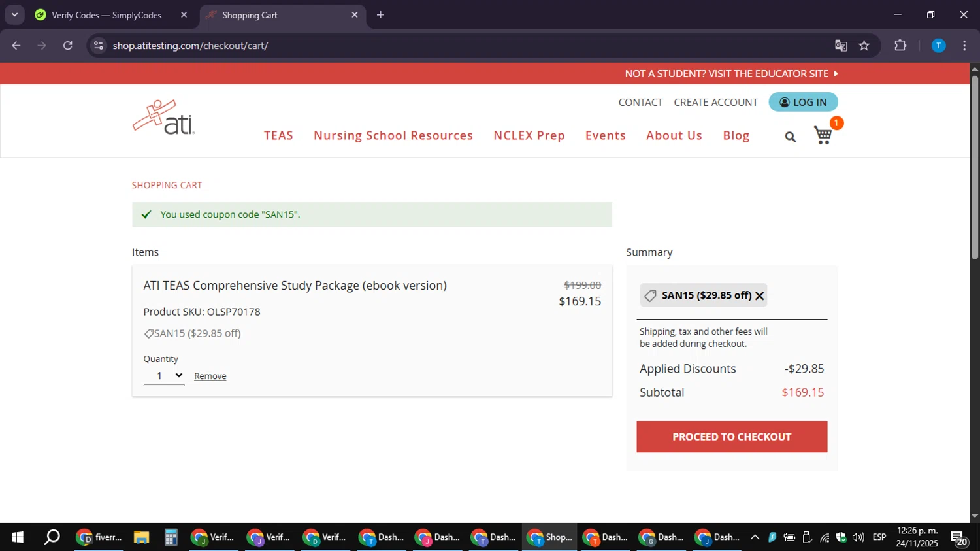
Task: Click the taskbar clock and date
Action: click(x=917, y=537)
